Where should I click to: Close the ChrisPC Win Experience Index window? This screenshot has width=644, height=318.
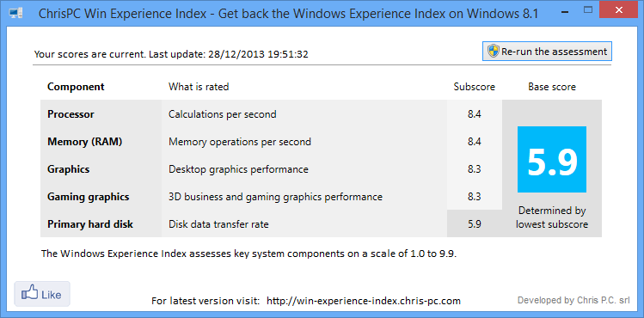(x=620, y=9)
